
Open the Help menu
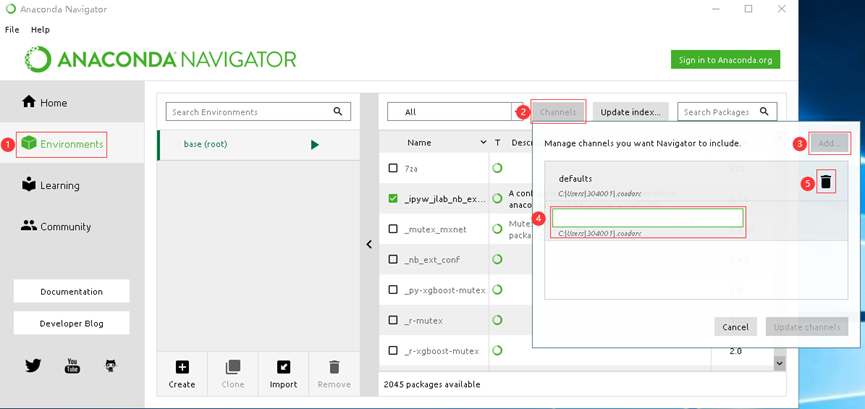tap(40, 30)
